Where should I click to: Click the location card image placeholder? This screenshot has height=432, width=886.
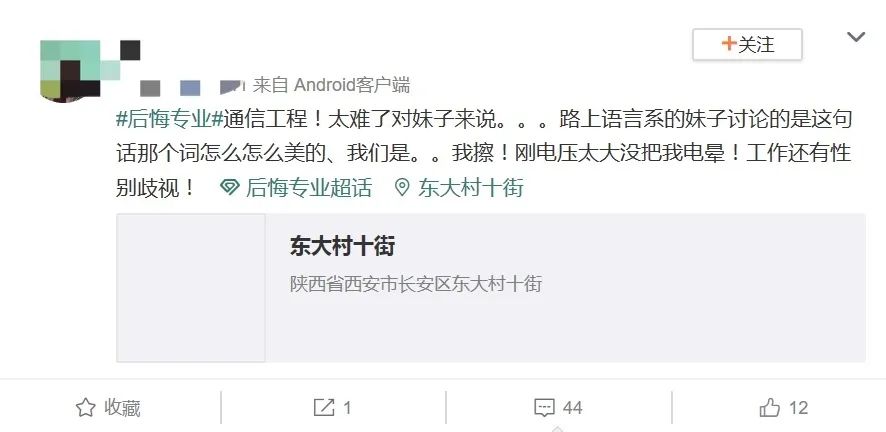[190, 288]
